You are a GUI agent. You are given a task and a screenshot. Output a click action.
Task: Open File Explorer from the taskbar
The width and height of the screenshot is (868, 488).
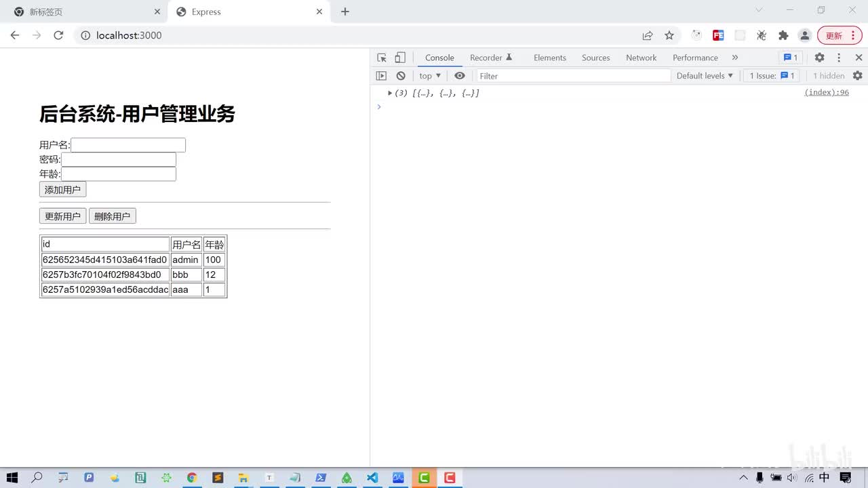pyautogui.click(x=243, y=478)
